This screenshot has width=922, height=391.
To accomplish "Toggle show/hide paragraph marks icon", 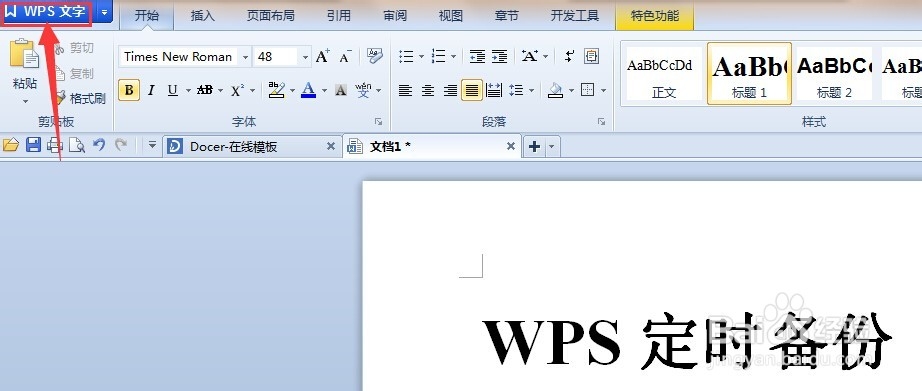I will pos(569,56).
